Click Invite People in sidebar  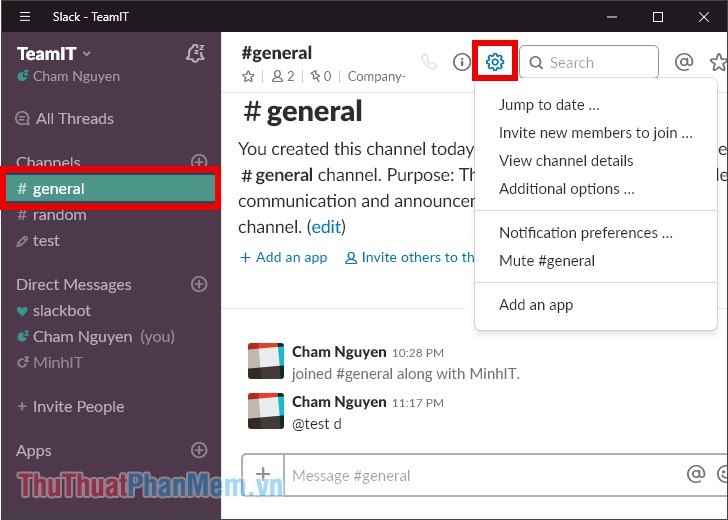point(71,407)
